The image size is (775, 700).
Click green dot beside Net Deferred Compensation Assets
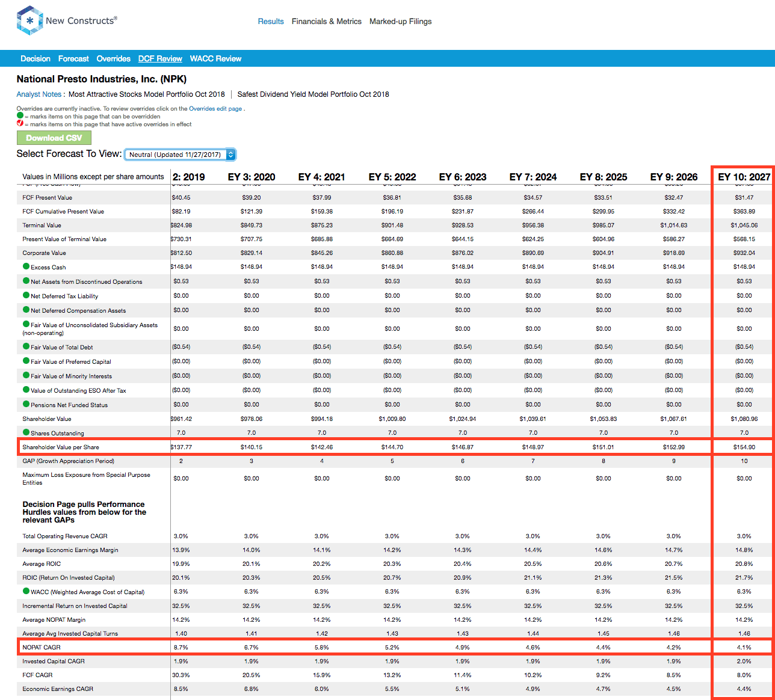coord(26,310)
